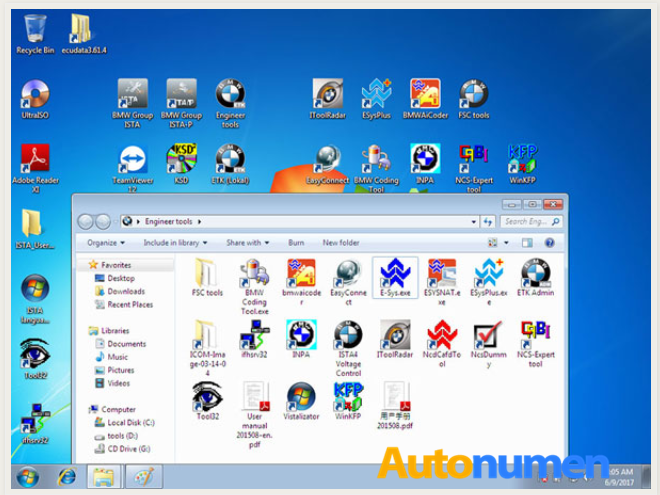
Task: Click Burn in Explorer toolbar
Action: [x=296, y=243]
